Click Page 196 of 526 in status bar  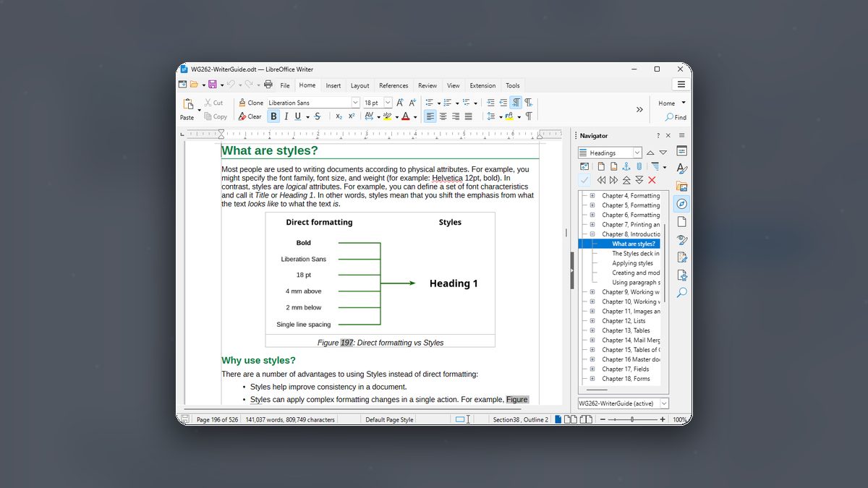pyautogui.click(x=217, y=419)
